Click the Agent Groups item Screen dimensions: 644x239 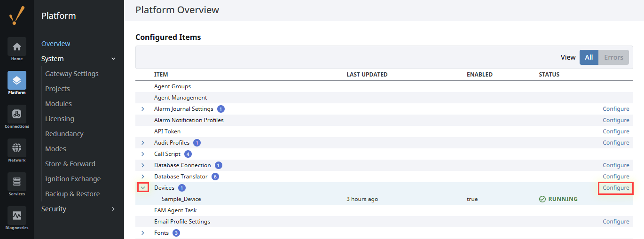pyautogui.click(x=173, y=86)
